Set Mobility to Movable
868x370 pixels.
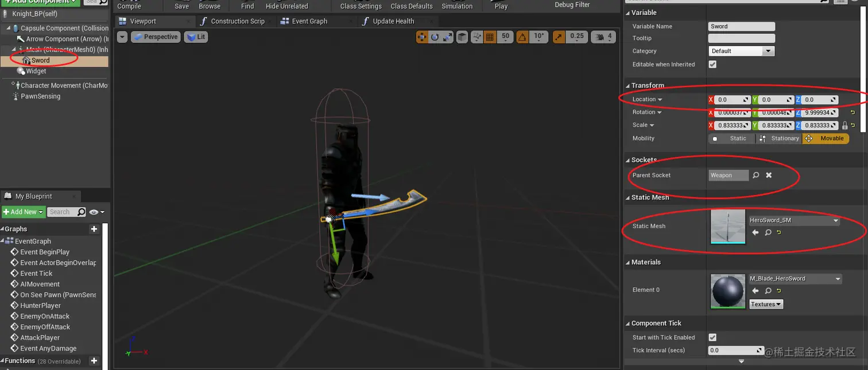pyautogui.click(x=826, y=138)
